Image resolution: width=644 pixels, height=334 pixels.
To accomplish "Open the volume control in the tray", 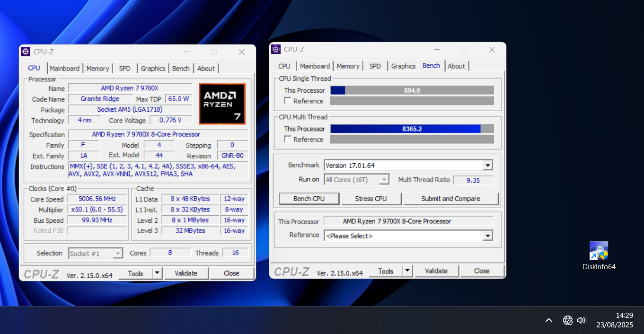I will point(582,320).
